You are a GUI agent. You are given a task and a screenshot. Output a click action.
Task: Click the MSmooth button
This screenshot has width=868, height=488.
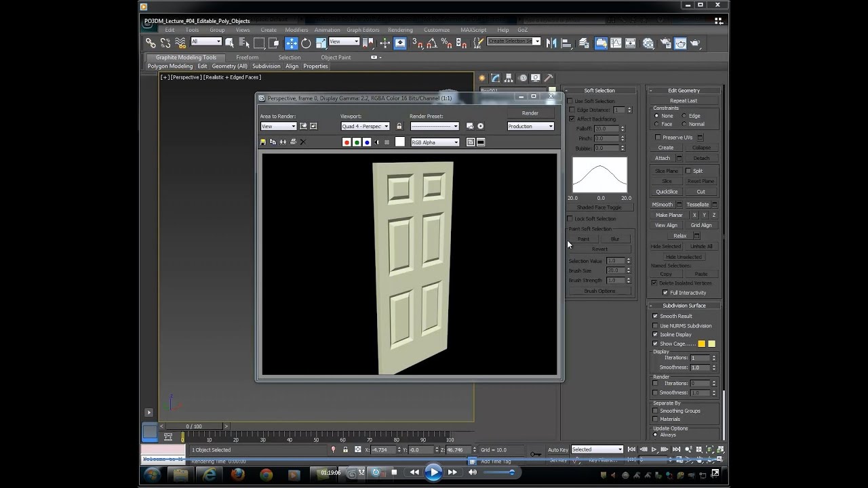pyautogui.click(x=663, y=204)
